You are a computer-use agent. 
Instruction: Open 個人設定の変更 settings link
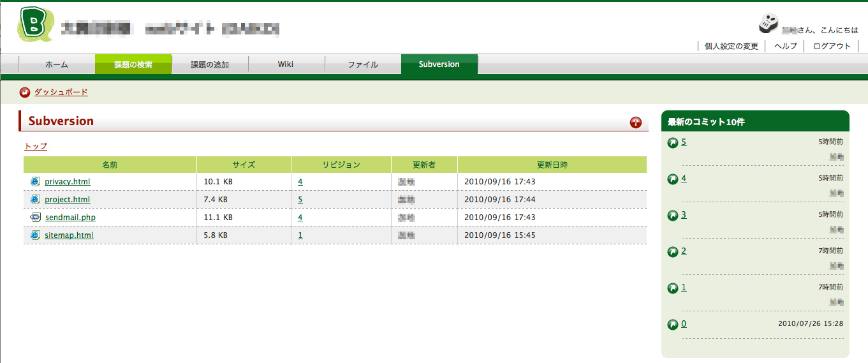pos(732,46)
